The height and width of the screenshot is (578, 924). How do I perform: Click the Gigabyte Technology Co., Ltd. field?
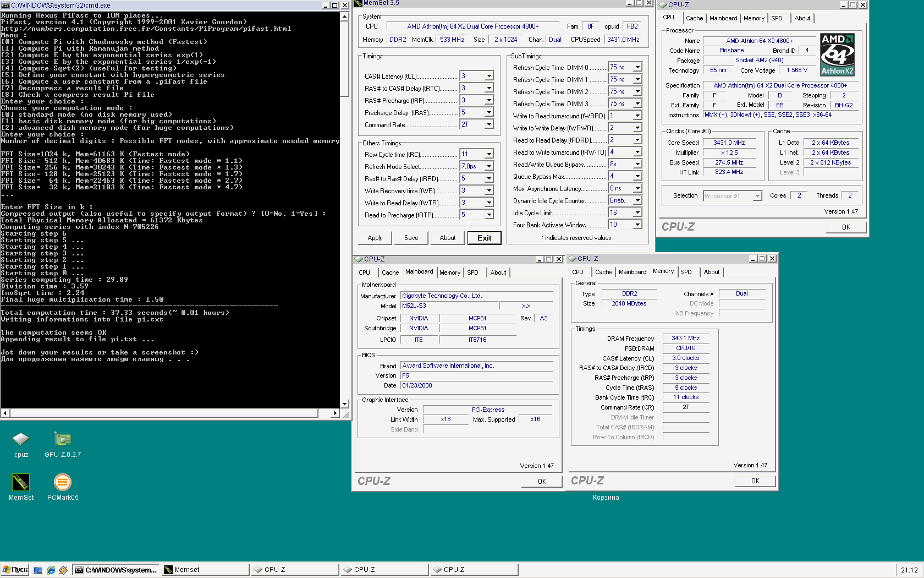477,296
